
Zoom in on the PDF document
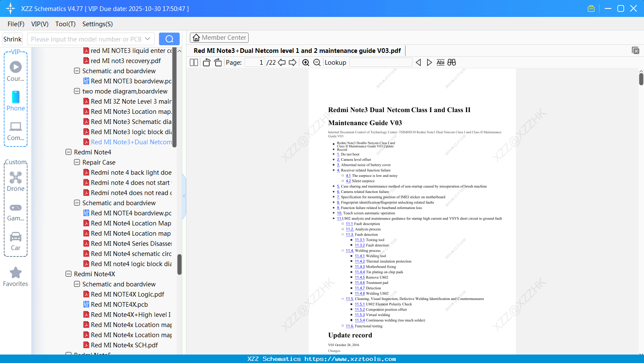click(x=306, y=63)
